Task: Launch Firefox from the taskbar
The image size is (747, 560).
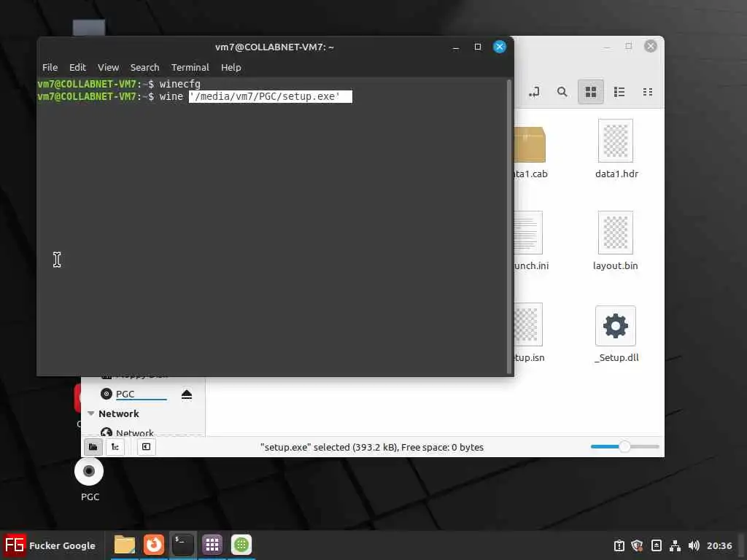Action: pos(154,545)
